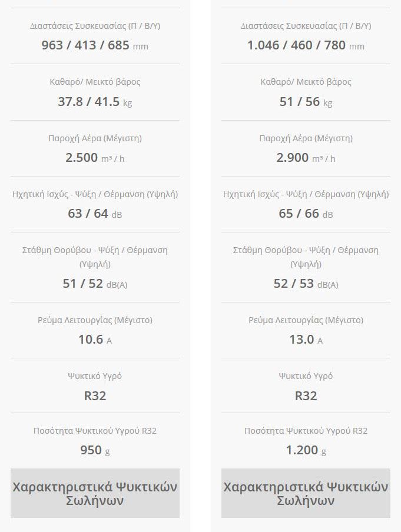Click the Ρεύμα Λειτουργίας (Μέγιστο) label above 13.0 A
This screenshot has height=532, width=401.
click(306, 320)
